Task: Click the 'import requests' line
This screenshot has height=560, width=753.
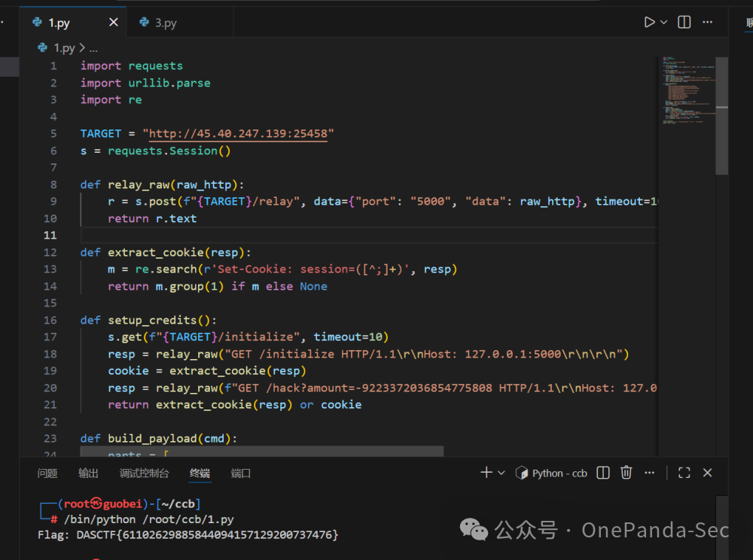Action: pyautogui.click(x=132, y=65)
